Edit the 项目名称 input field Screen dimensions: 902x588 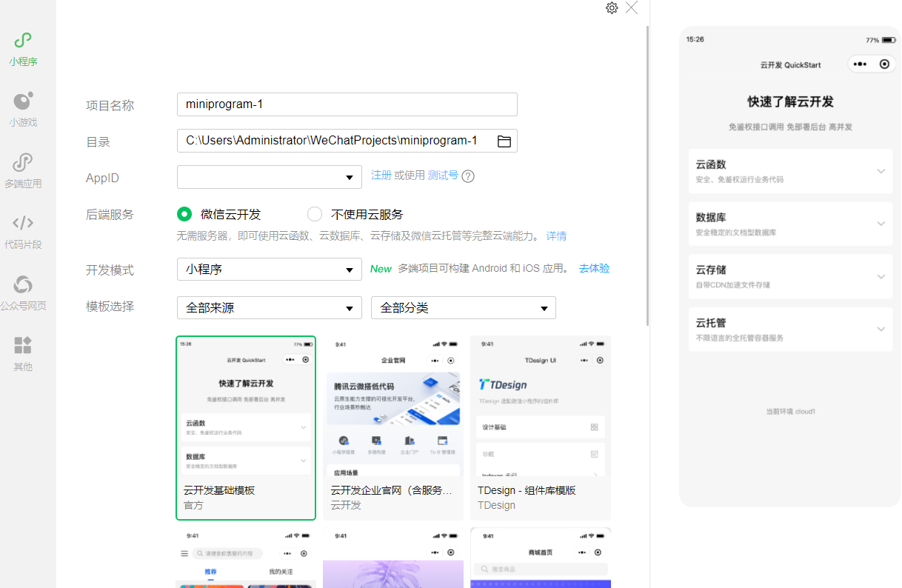tap(347, 104)
